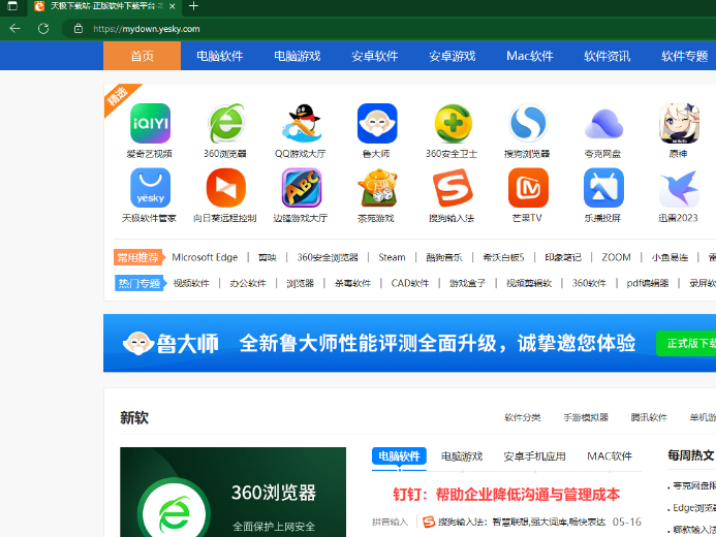
Task: Open the 夸克网盘 cloud icon
Action: point(604,123)
